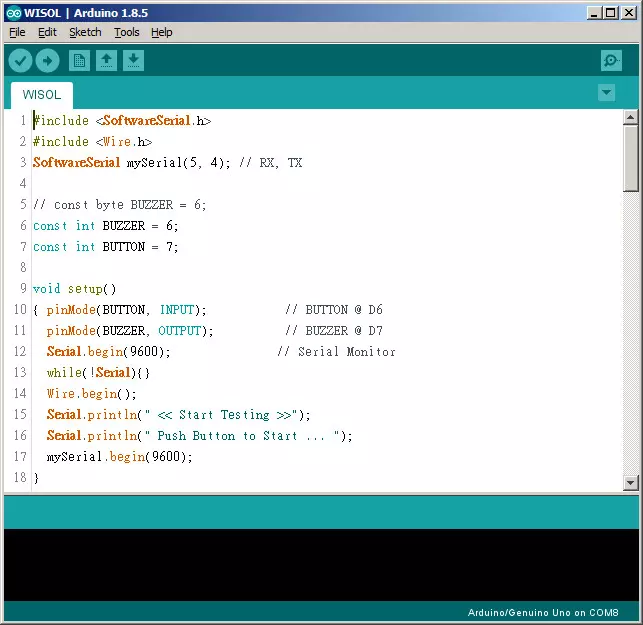Click the Verify sketch checkmark icon
Viewport: 643px width, 625px height.
point(20,61)
